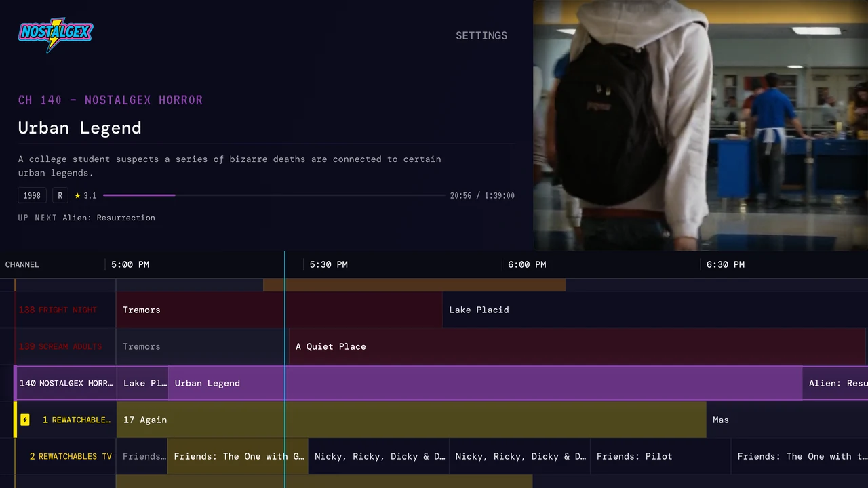Click the 1998 year badge
Image resolution: width=868 pixels, height=488 pixels.
[x=32, y=195]
